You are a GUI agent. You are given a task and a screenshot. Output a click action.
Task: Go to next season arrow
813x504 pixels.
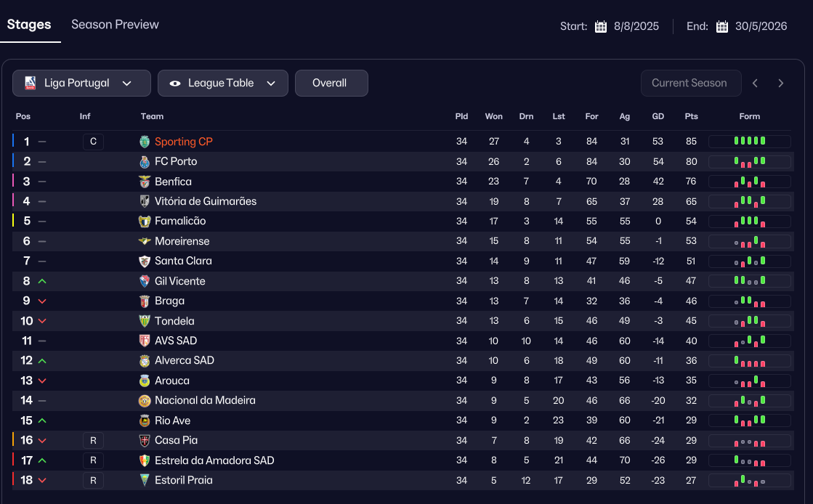[781, 84]
